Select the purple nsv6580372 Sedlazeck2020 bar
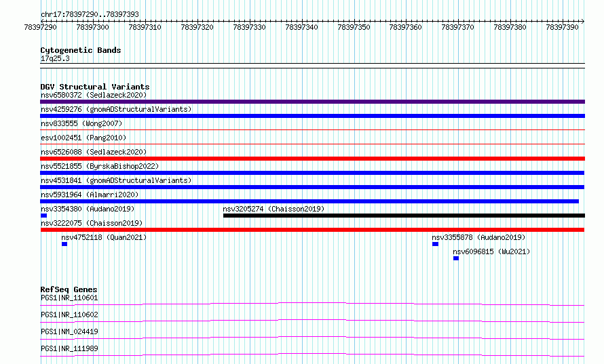 [312, 102]
